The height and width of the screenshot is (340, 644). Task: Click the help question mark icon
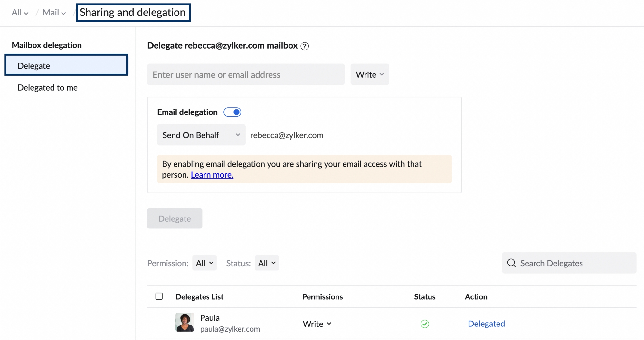[x=305, y=46]
